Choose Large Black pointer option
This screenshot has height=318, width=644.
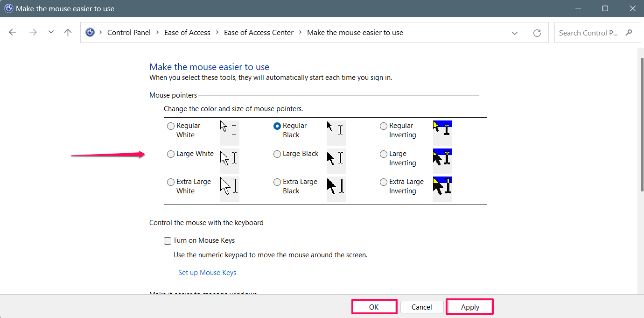click(x=277, y=154)
